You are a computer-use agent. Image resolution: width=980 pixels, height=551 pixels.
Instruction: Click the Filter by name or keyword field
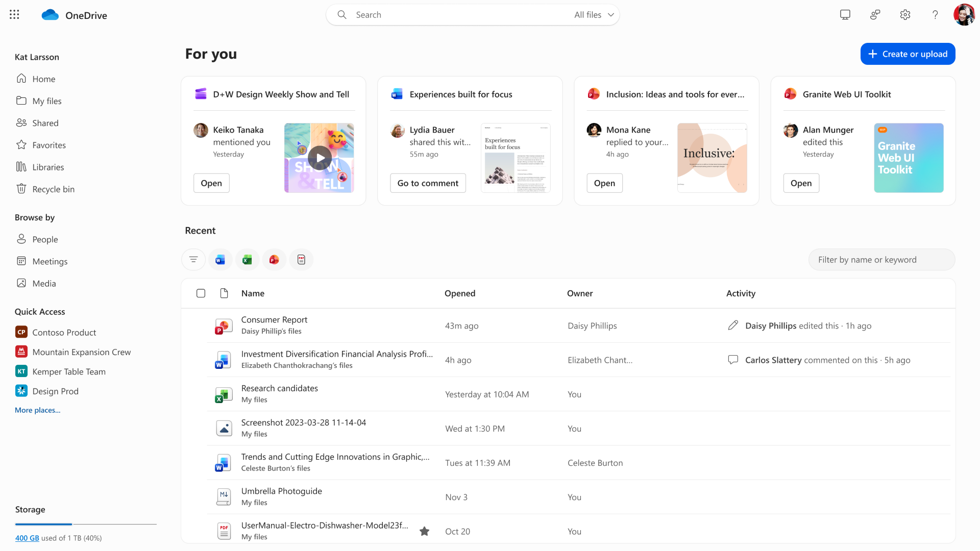(881, 260)
